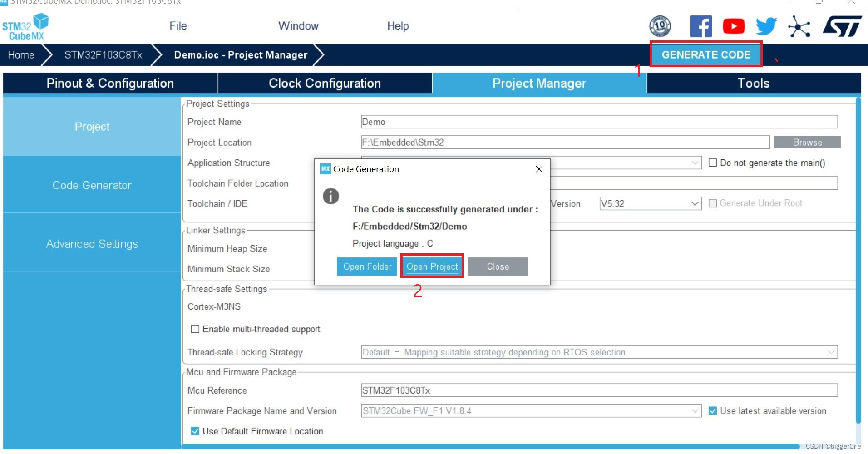Uncheck Use Default Firmware Location
This screenshot has height=454, width=868.
point(195,431)
